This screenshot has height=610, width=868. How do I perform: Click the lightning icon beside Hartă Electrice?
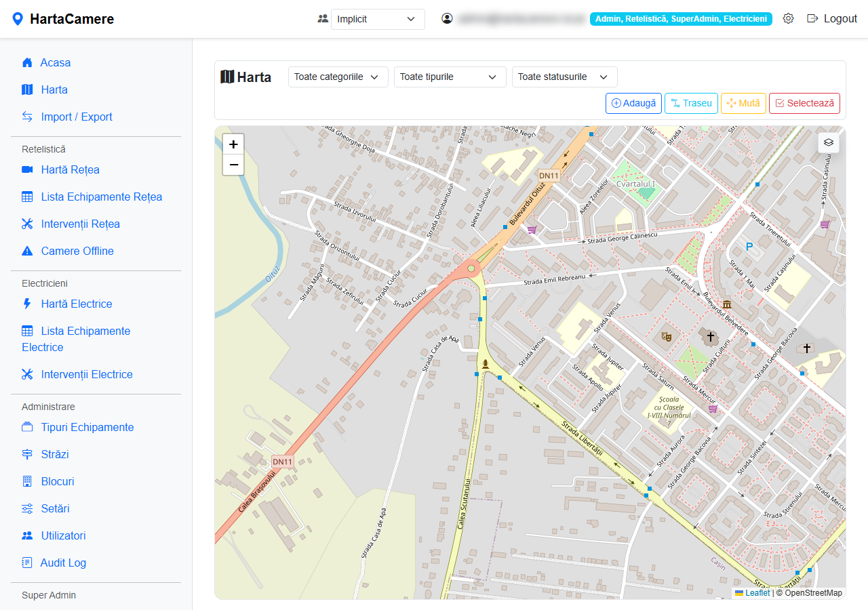tap(27, 304)
